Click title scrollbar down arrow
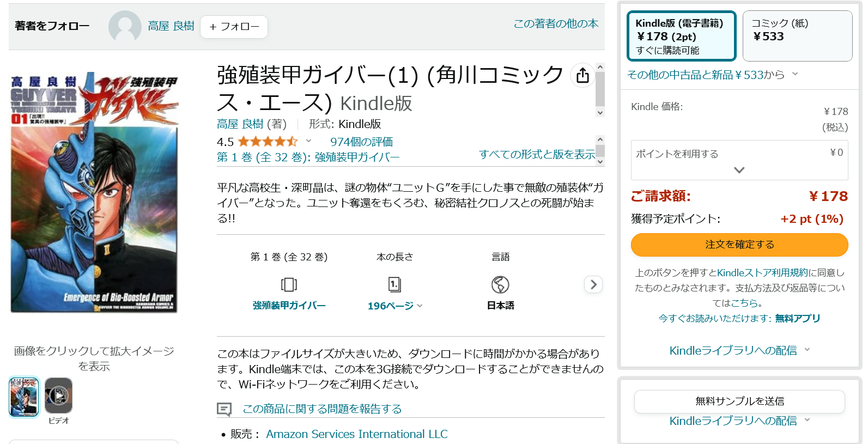868x444 pixels. [x=600, y=113]
